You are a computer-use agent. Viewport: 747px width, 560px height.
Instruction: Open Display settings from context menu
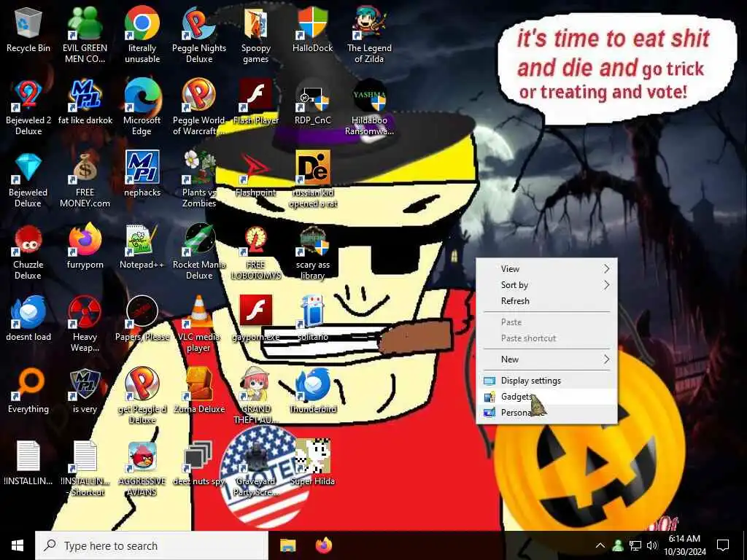[546, 381]
